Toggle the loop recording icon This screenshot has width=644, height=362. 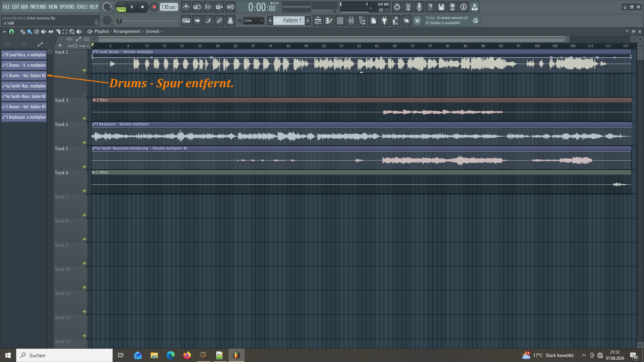tap(230, 7)
